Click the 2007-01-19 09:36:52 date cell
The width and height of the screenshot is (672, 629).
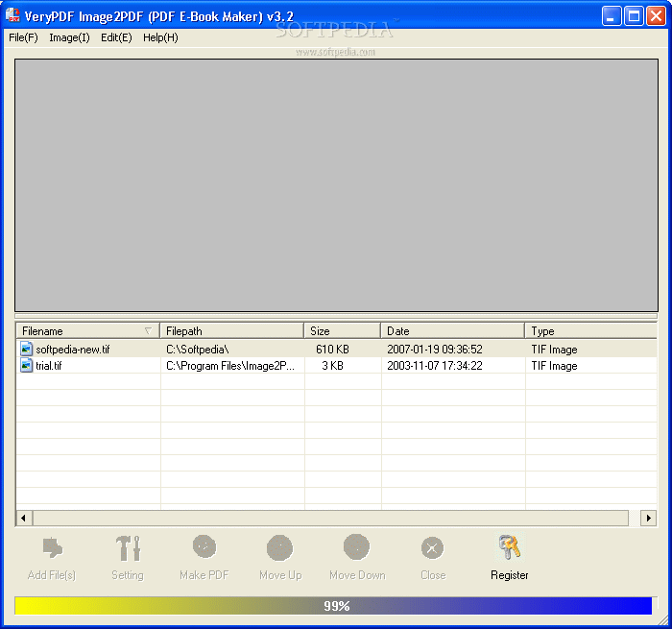pyautogui.click(x=435, y=350)
